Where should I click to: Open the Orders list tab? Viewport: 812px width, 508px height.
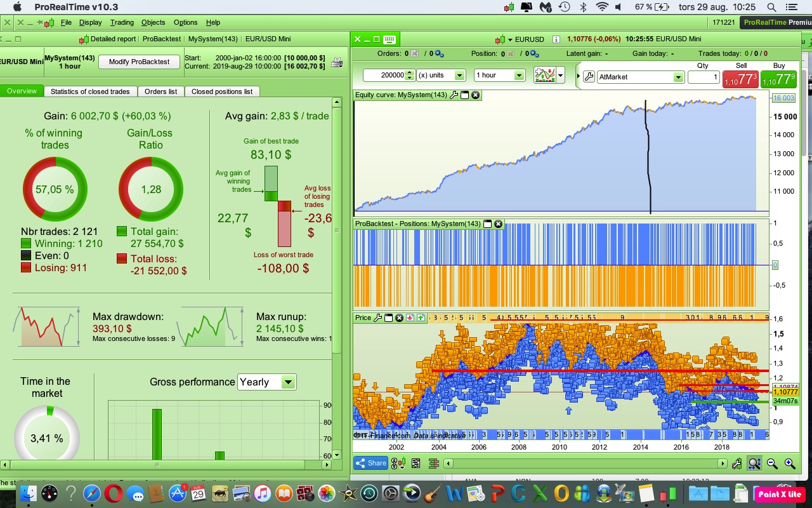click(x=160, y=91)
